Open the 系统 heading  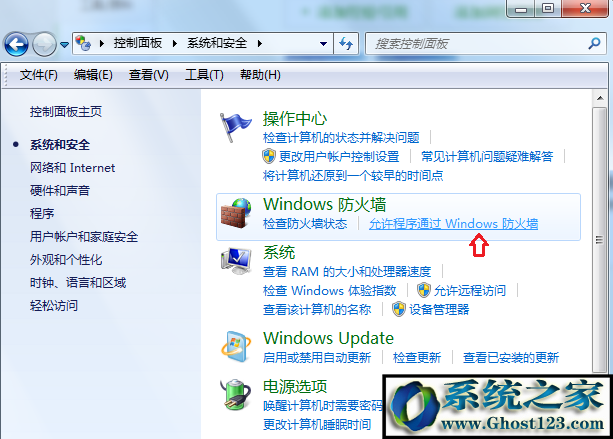pyautogui.click(x=279, y=253)
